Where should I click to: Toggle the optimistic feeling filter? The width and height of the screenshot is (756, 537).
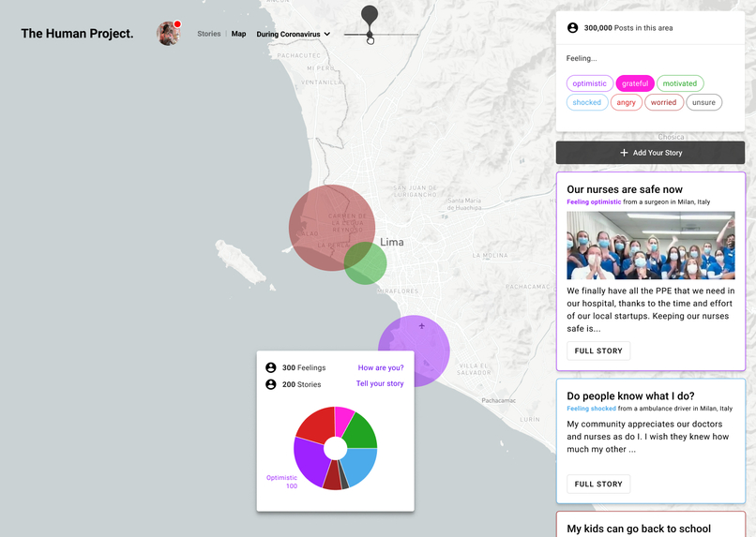[590, 83]
